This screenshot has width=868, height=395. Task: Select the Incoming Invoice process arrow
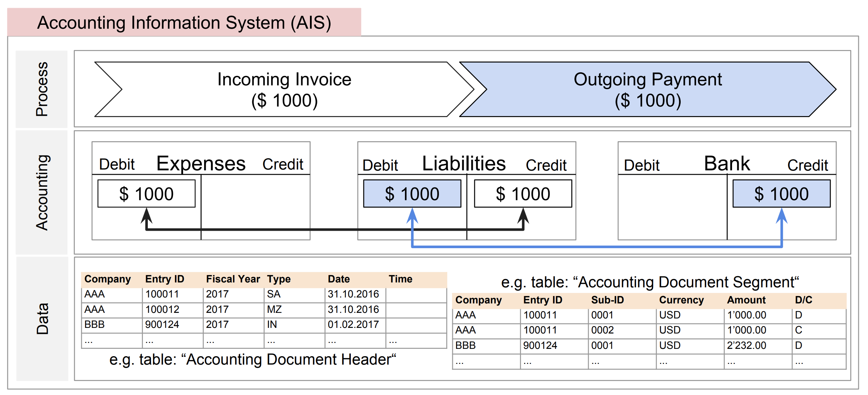tap(284, 89)
